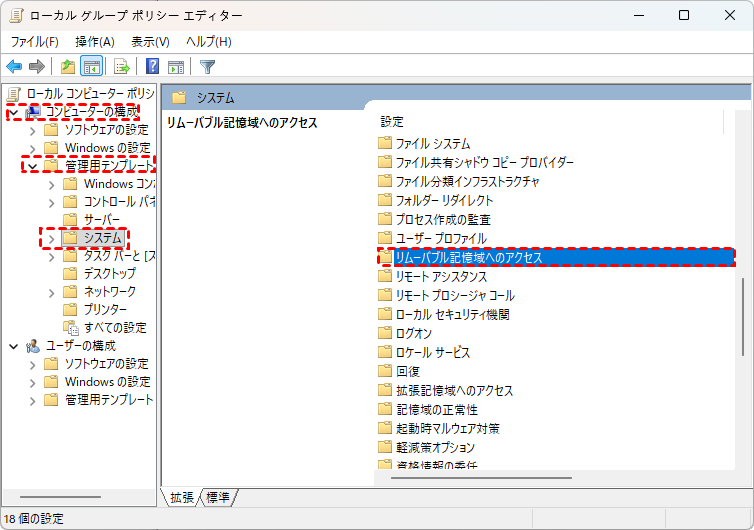
Task: Open the 操作(A) menu
Action: (x=95, y=41)
